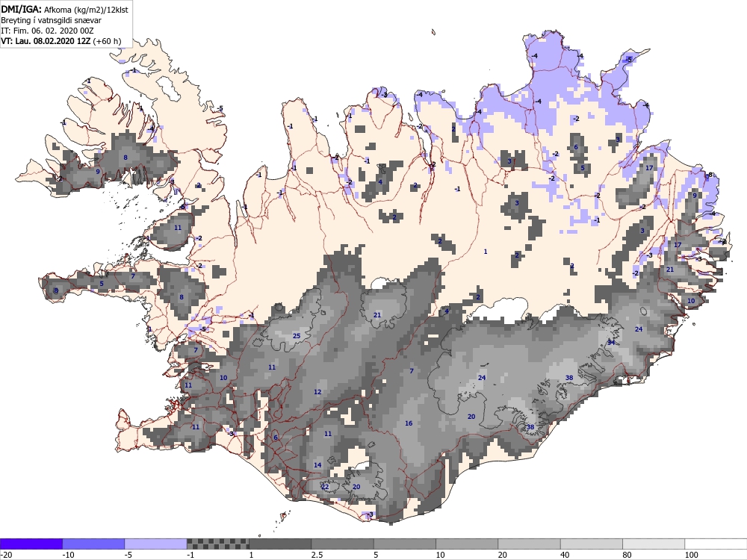Image resolution: width=747 pixels, height=560 pixels.
Task: Click the gray 5 to 10 legend swatch
Action: coord(405,544)
